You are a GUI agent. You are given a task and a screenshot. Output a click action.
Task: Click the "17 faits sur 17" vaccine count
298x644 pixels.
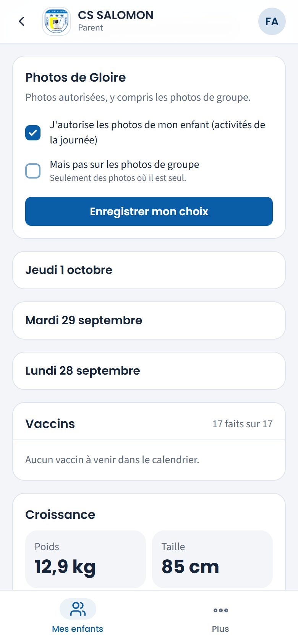tap(243, 424)
